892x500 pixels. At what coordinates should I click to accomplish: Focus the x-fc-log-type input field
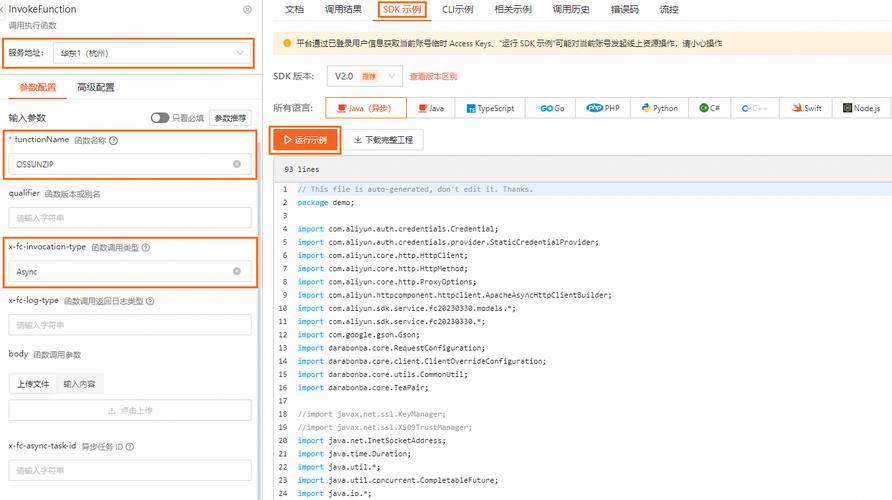[x=130, y=325]
